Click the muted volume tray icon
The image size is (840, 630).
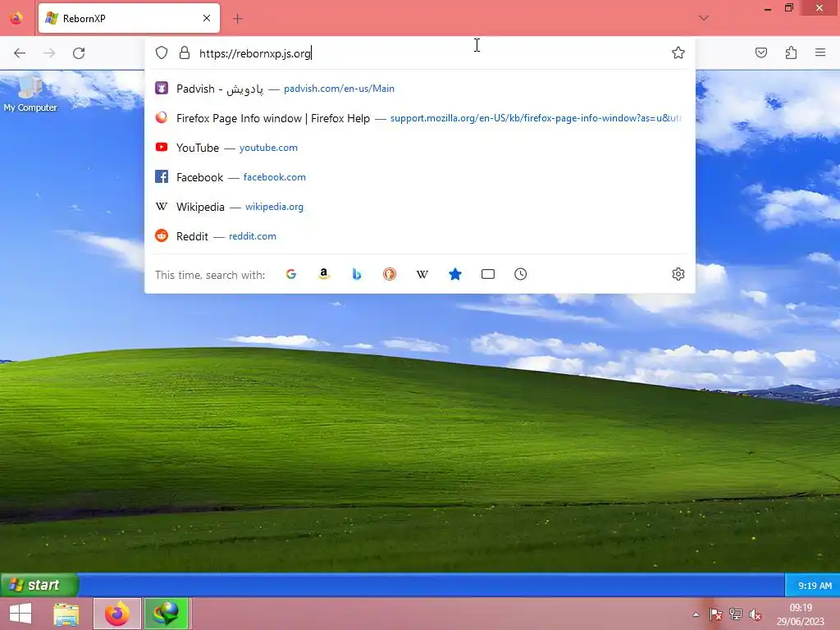(756, 614)
